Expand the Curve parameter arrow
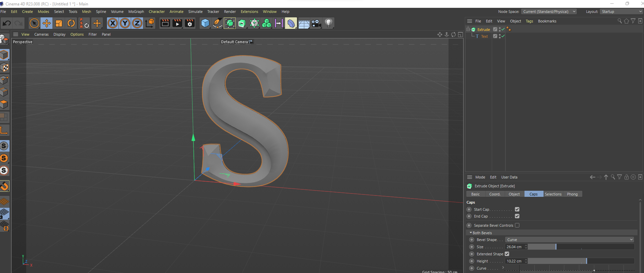Image resolution: width=644 pixels, height=273 pixels. [x=503, y=268]
